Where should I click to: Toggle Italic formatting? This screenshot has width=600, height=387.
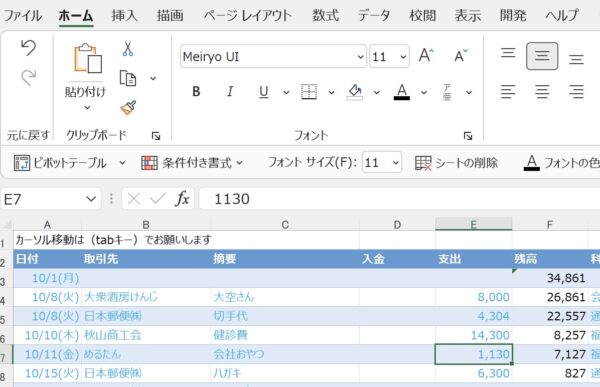click(230, 92)
